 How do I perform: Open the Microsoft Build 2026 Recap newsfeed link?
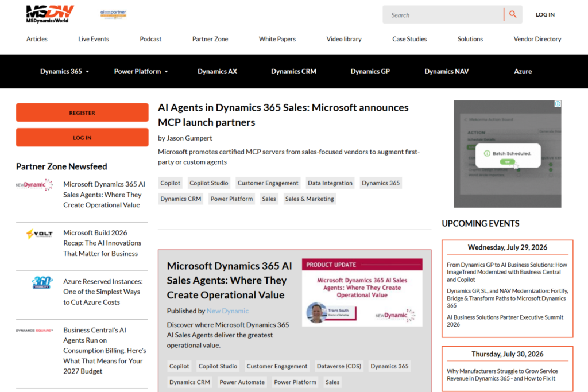click(x=102, y=243)
